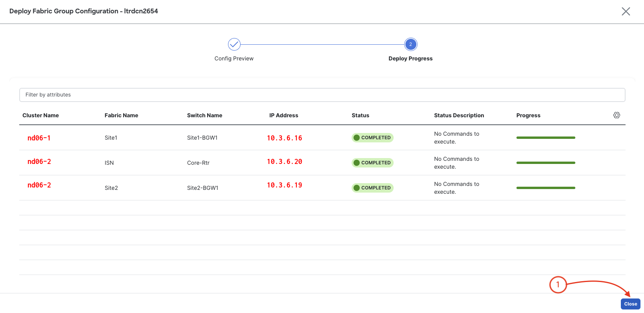This screenshot has height=313, width=644.
Task: Click the blue Close button
Action: [630, 304]
